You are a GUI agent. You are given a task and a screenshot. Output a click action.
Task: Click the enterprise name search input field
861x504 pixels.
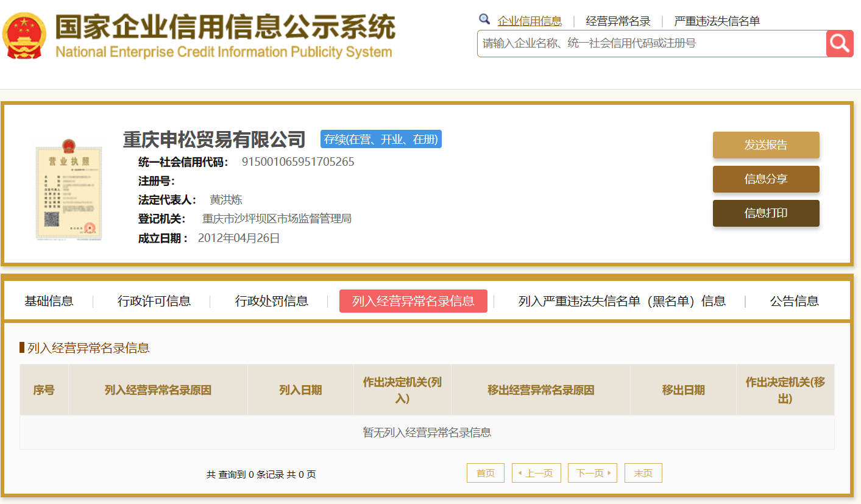[x=651, y=43]
